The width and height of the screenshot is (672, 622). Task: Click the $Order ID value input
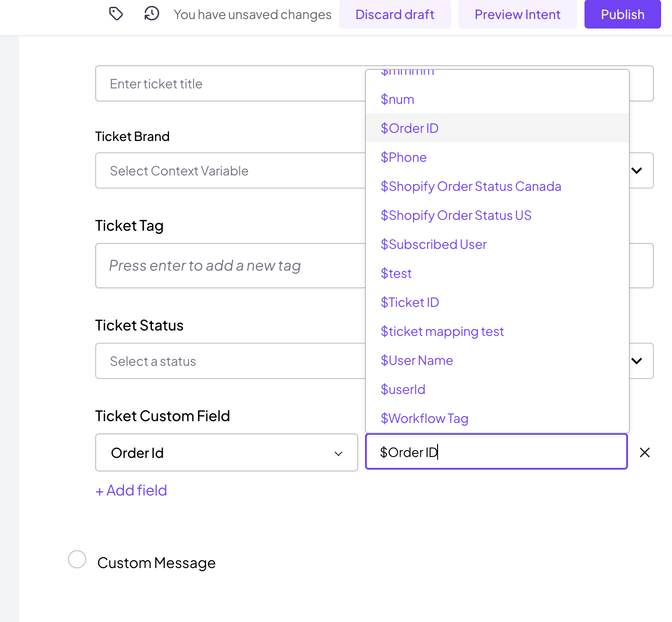497,452
